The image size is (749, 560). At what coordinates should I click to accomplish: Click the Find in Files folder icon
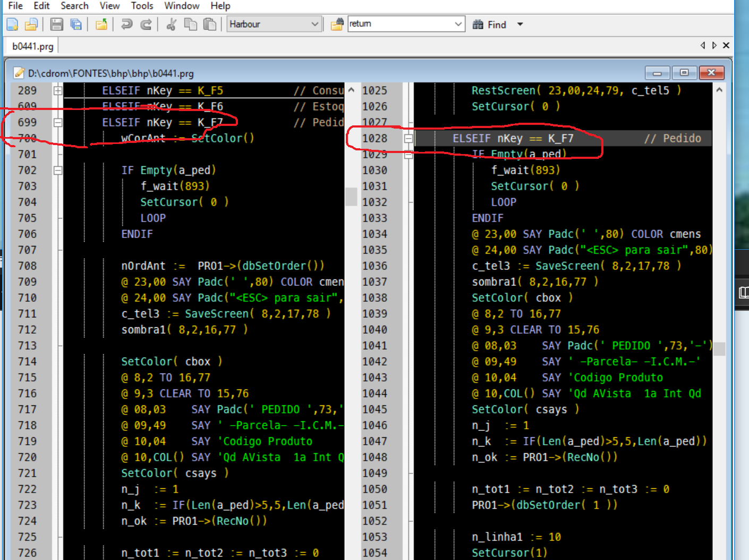pos(337,24)
